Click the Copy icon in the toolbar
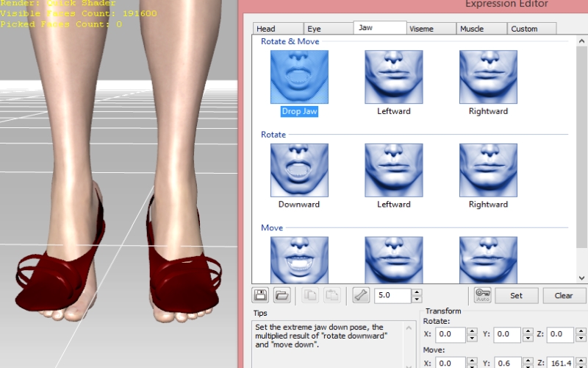Screen dimensions: 588x368 pos(309,295)
